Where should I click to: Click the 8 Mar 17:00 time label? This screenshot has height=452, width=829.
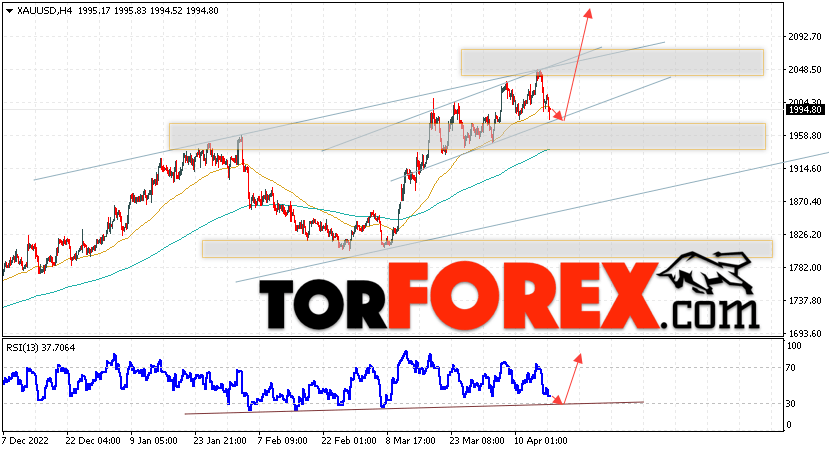[x=411, y=440]
